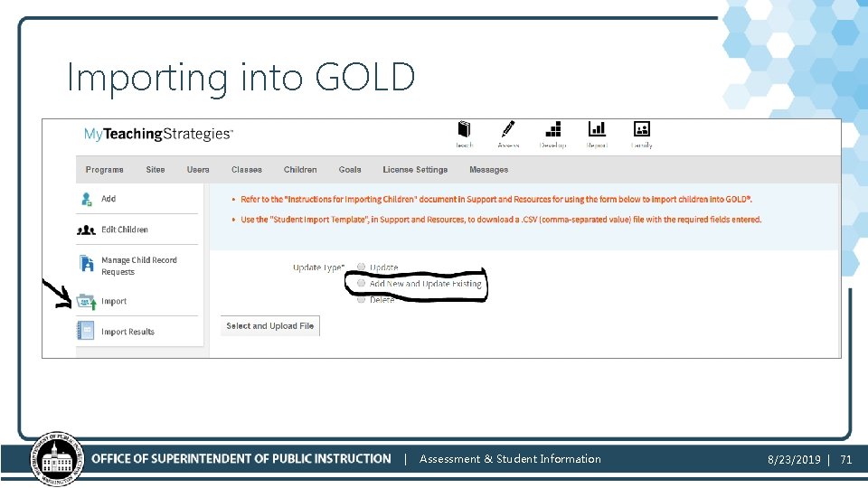This screenshot has width=868, height=488.
Task: Open the Goals tab
Action: click(x=350, y=170)
